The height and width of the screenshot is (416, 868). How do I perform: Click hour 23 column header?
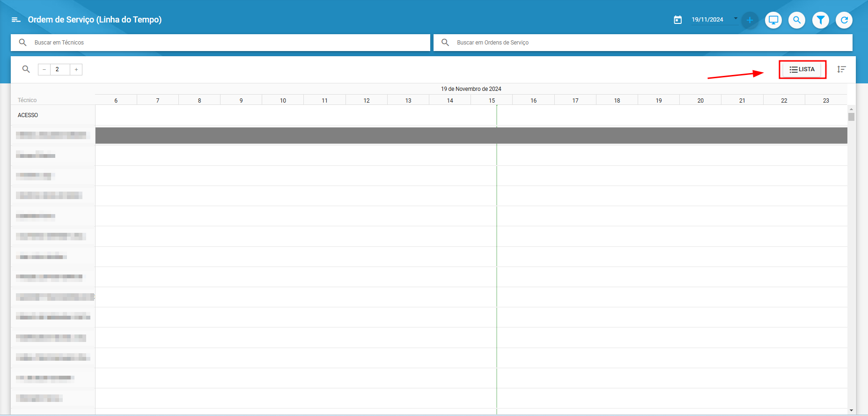pyautogui.click(x=826, y=100)
